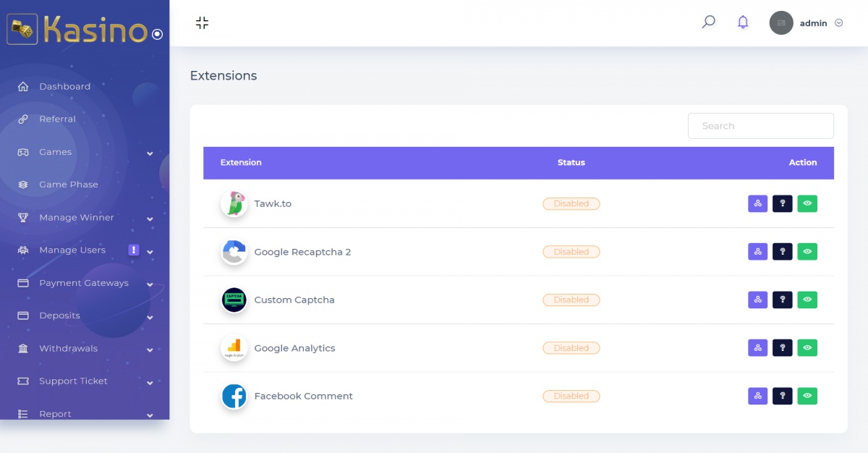Open Game Phase menu item
Image resolution: width=868 pixels, height=453 pixels.
point(68,185)
